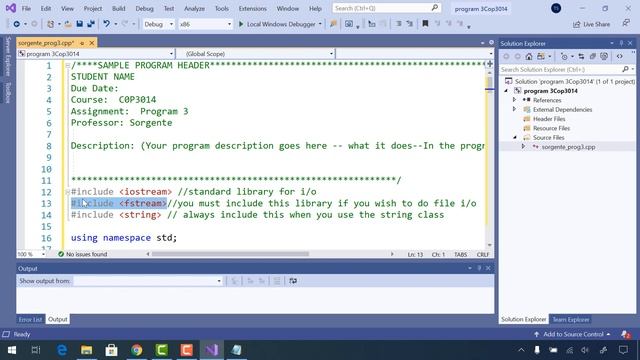This screenshot has width=640, height=360.
Task: Select Resource Files in Solution Explorer
Action: (551, 128)
